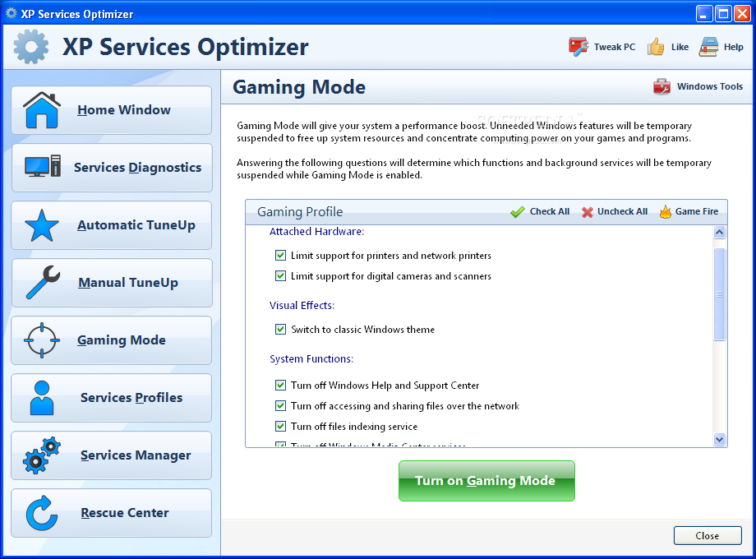
Task: Select Gaming Mode sidebar label
Action: (x=122, y=340)
